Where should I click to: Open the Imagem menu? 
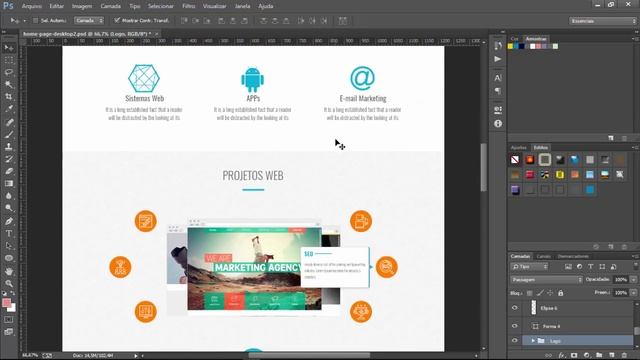(x=82, y=6)
